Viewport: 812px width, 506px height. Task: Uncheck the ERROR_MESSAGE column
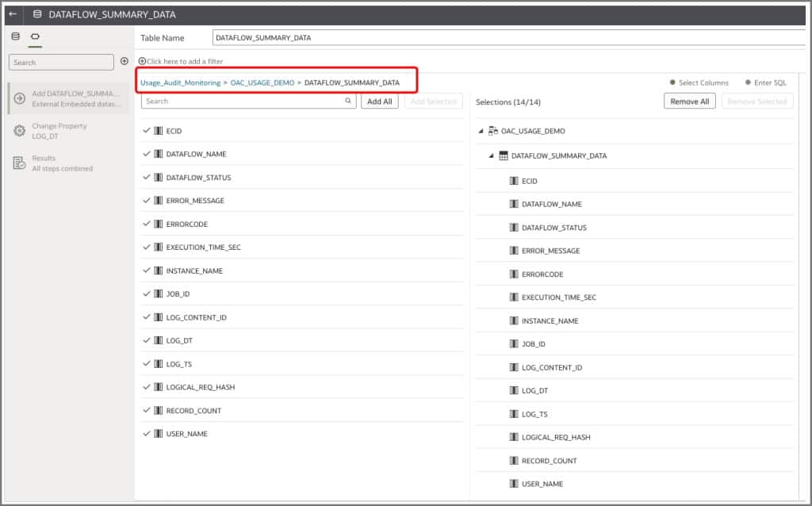click(x=147, y=201)
